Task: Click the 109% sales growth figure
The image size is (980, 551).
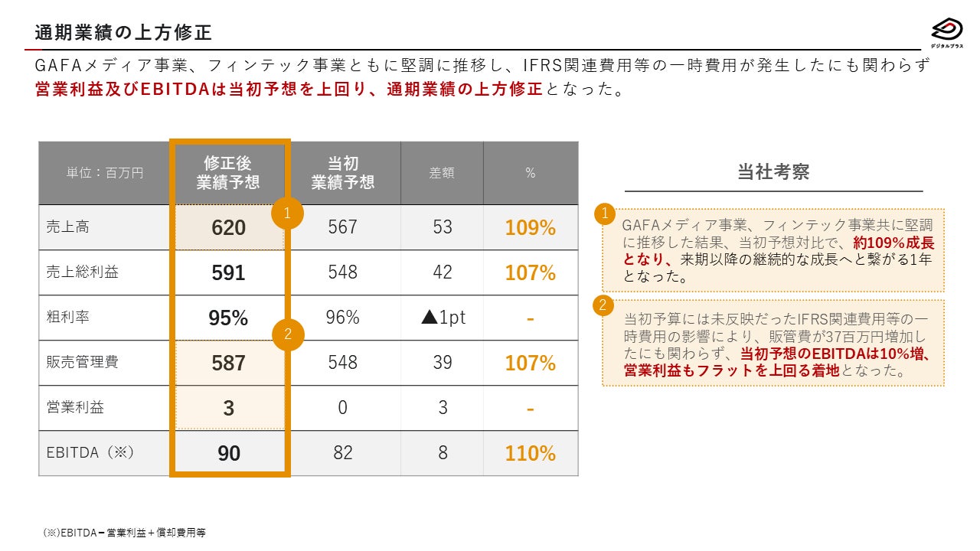Action: (530, 227)
